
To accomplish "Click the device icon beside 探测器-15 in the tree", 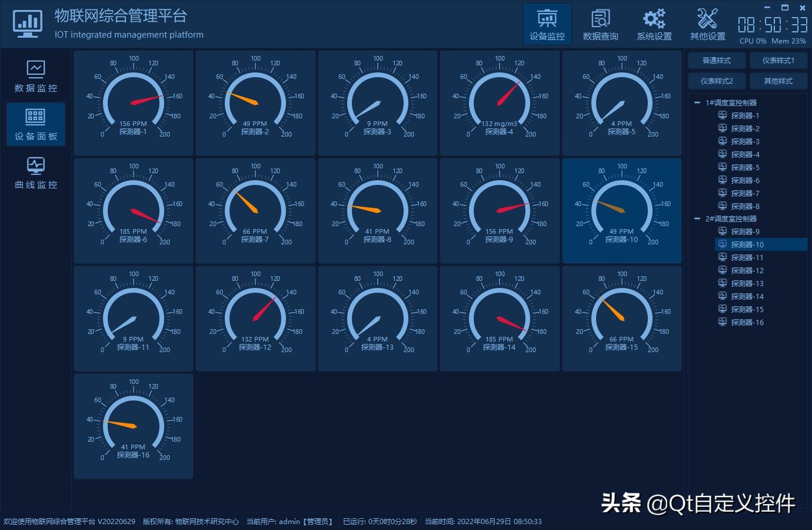I will pos(723,309).
